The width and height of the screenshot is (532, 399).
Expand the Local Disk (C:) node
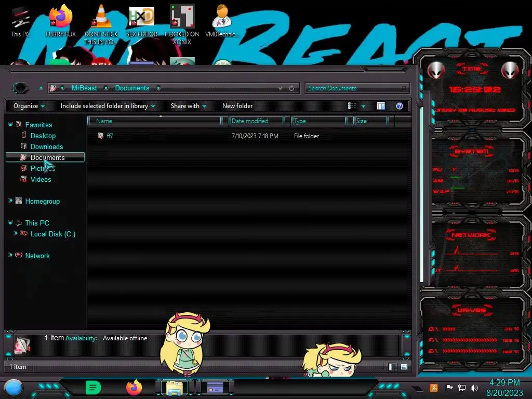pos(15,233)
